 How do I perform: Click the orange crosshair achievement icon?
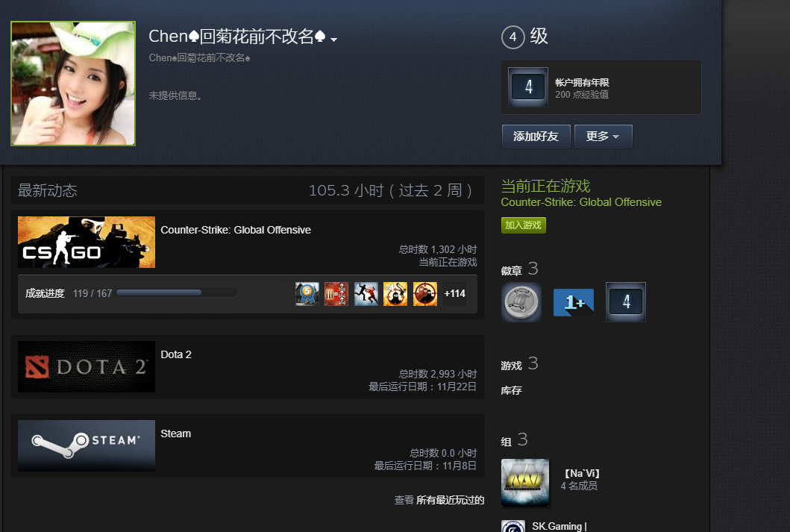(x=425, y=294)
